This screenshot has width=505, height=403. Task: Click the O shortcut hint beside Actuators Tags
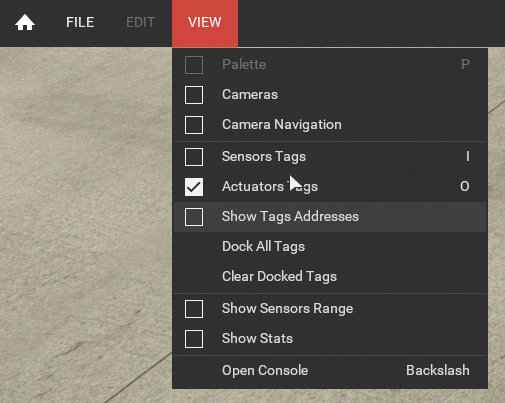click(465, 186)
